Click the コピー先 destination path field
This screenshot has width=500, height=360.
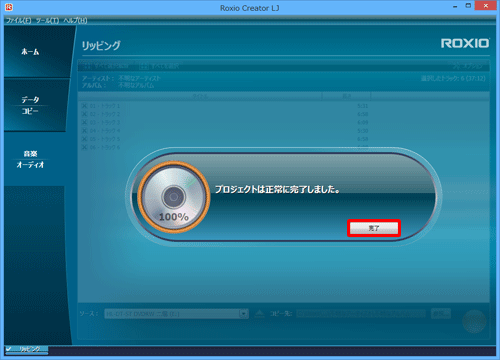coord(361,314)
